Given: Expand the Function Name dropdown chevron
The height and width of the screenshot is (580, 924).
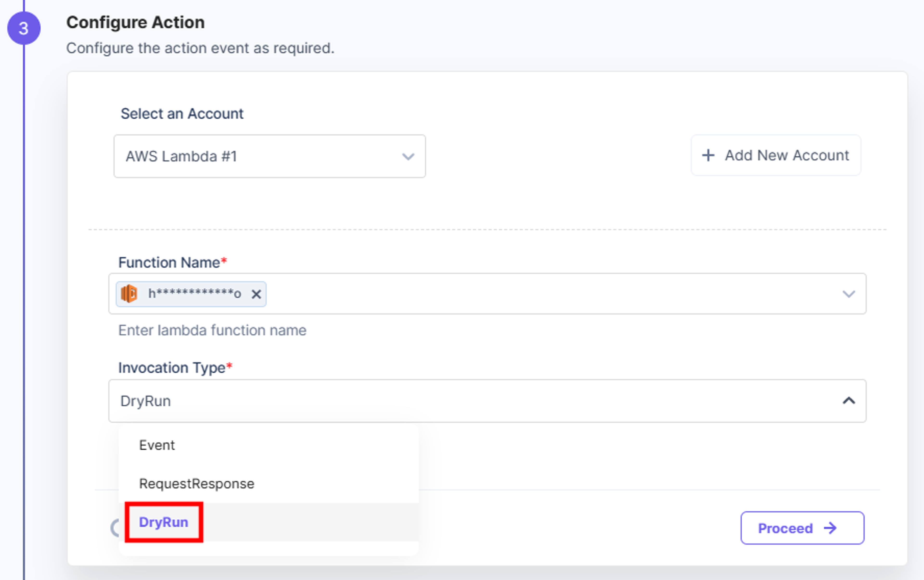Looking at the screenshot, I should [x=848, y=294].
